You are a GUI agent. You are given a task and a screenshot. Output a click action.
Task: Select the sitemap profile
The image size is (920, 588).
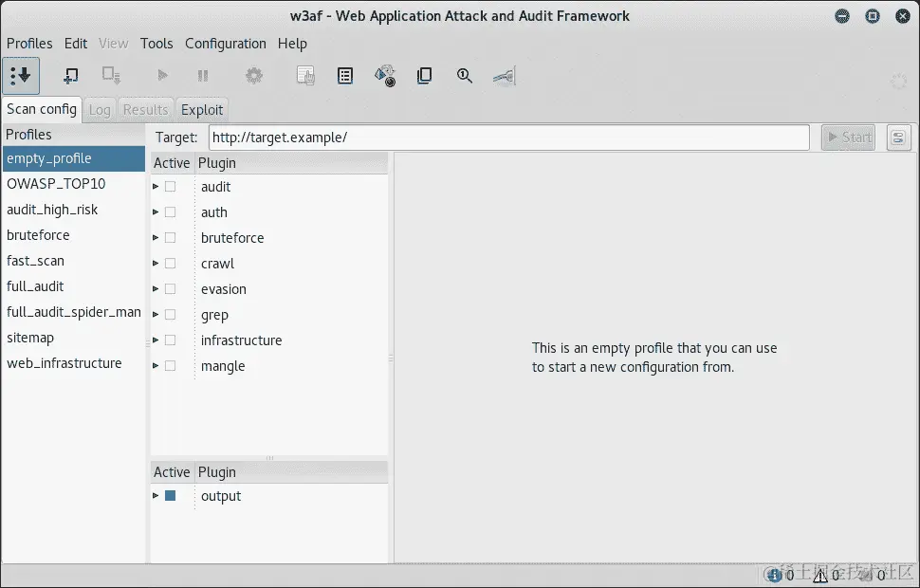[74, 338]
